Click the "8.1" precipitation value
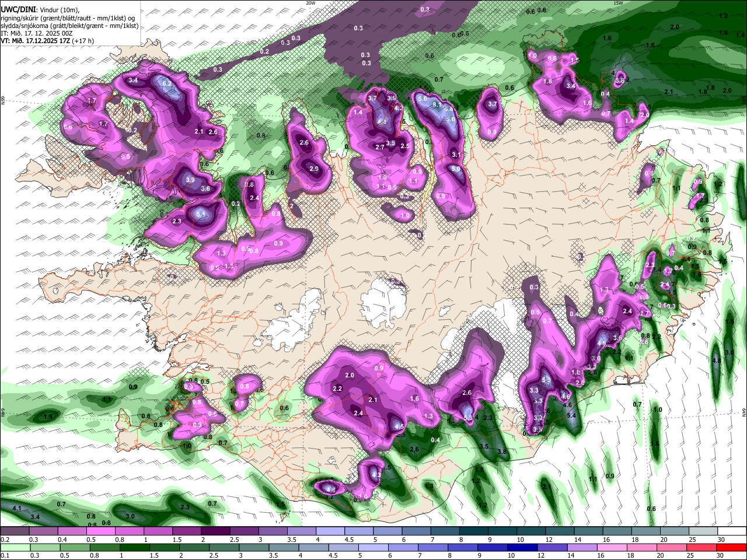 click(x=437, y=104)
